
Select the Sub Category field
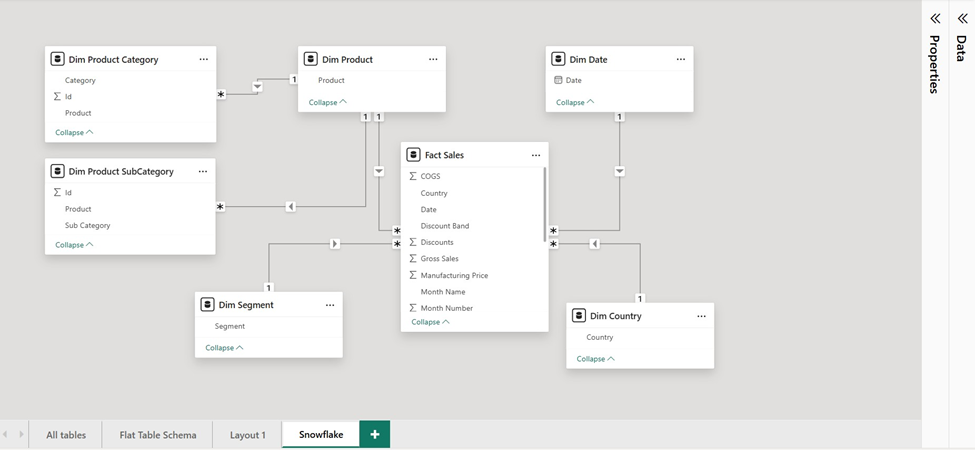[87, 225]
